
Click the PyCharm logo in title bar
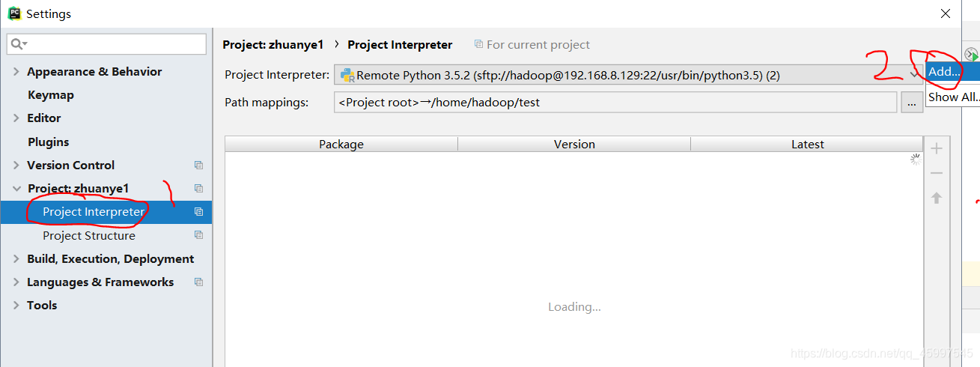pos(14,13)
